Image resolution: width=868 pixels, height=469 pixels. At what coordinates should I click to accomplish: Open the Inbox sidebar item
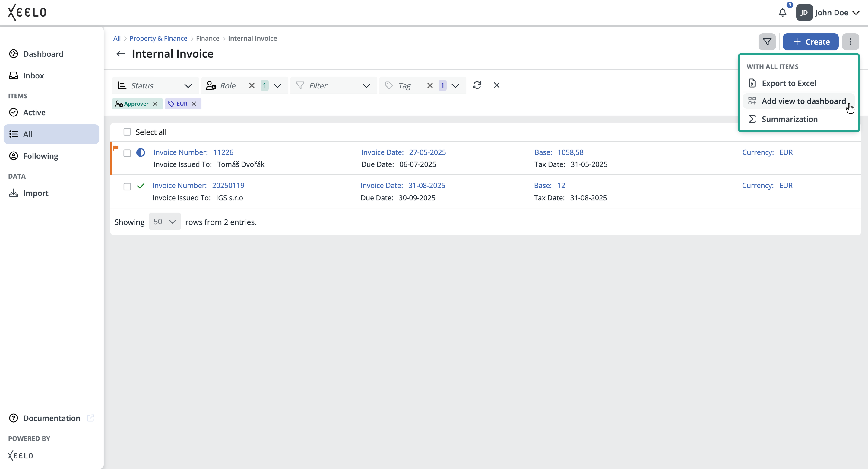click(52, 75)
